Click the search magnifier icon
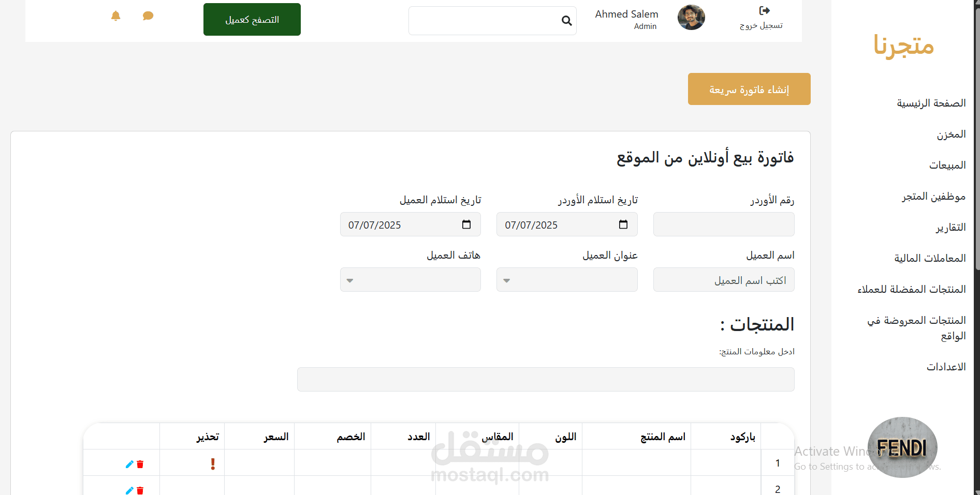 point(567,21)
